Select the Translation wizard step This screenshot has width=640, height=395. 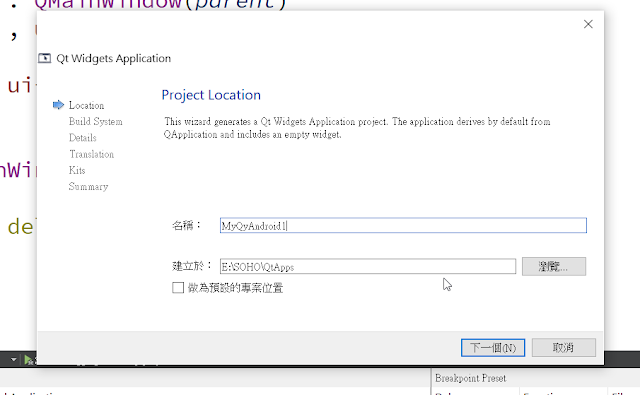point(91,154)
